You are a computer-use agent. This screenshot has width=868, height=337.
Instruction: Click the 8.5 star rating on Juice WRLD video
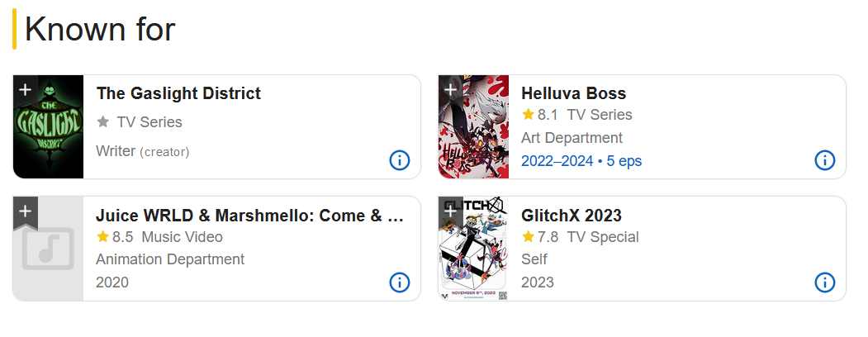[114, 237]
